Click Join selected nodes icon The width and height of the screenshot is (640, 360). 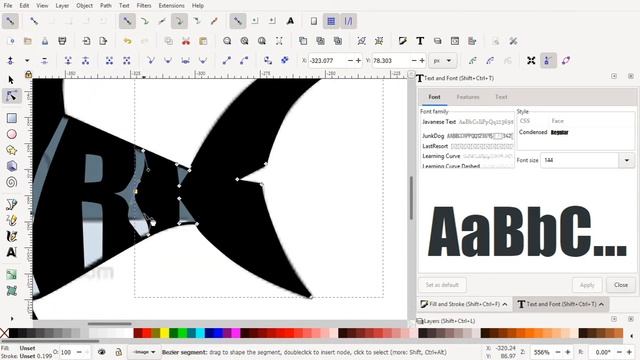(68, 61)
